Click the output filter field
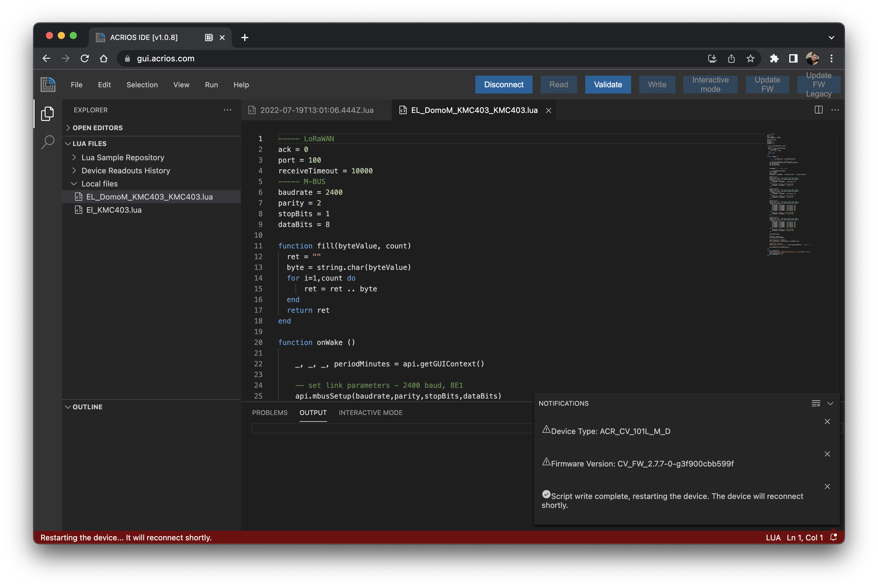 (x=392, y=428)
